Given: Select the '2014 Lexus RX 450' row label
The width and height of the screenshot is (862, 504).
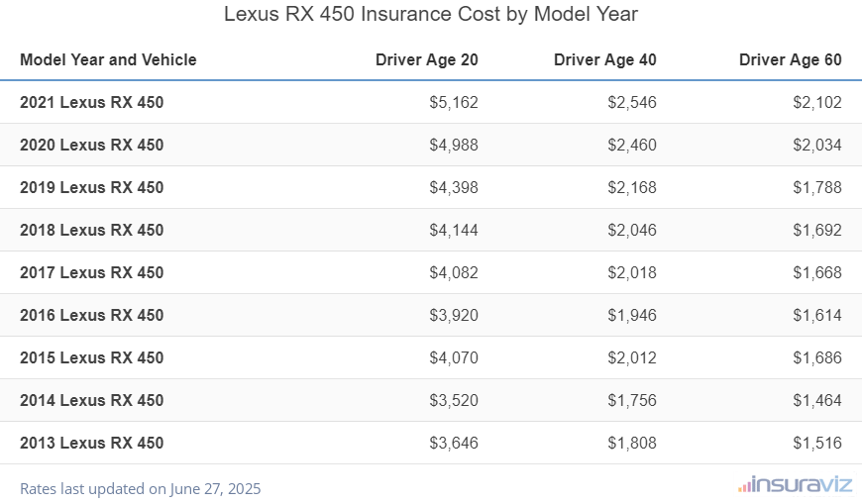Looking at the screenshot, I should click(x=92, y=400).
